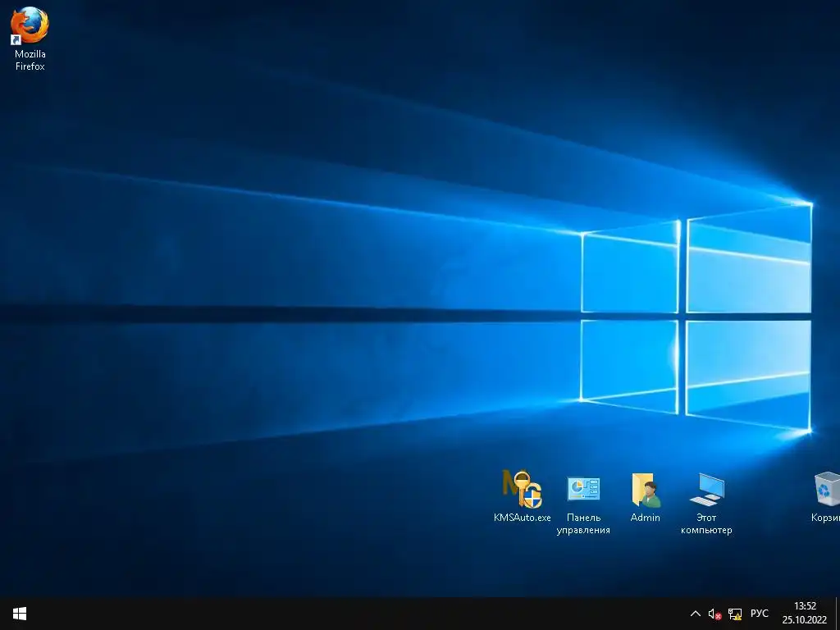Open the muted volume tray icon
This screenshot has height=630, width=840.
[714, 614]
